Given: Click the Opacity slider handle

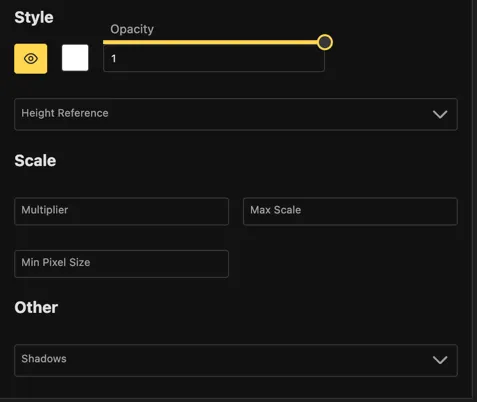Looking at the screenshot, I should click(x=325, y=42).
